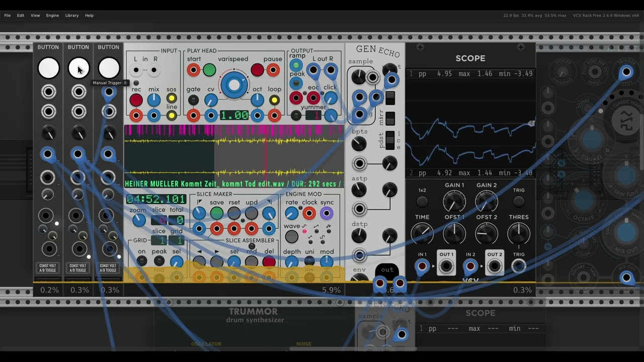Open the Help menu
This screenshot has height=362, width=644.
click(x=89, y=16)
